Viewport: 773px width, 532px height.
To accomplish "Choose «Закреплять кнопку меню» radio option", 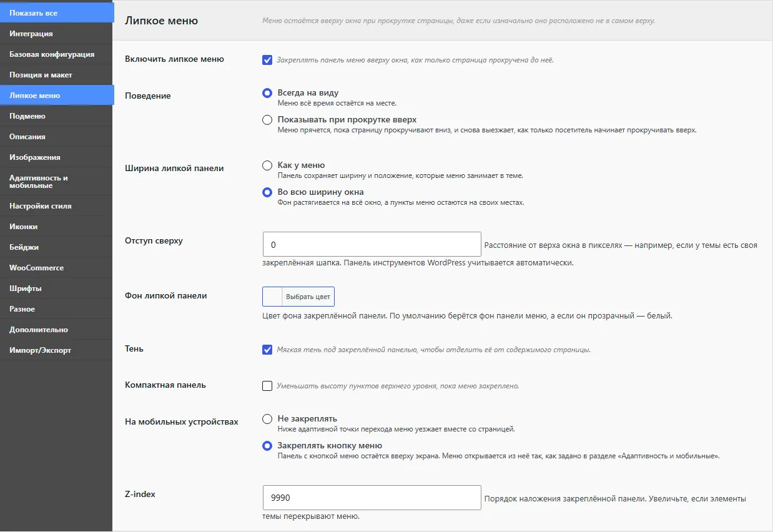I will (267, 446).
